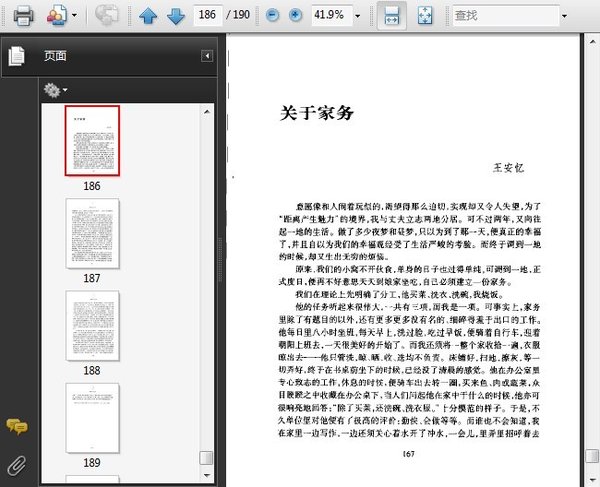The width and height of the screenshot is (600, 487).
Task: Open the 41.9% zoom level dropdown
Action: coord(353,15)
